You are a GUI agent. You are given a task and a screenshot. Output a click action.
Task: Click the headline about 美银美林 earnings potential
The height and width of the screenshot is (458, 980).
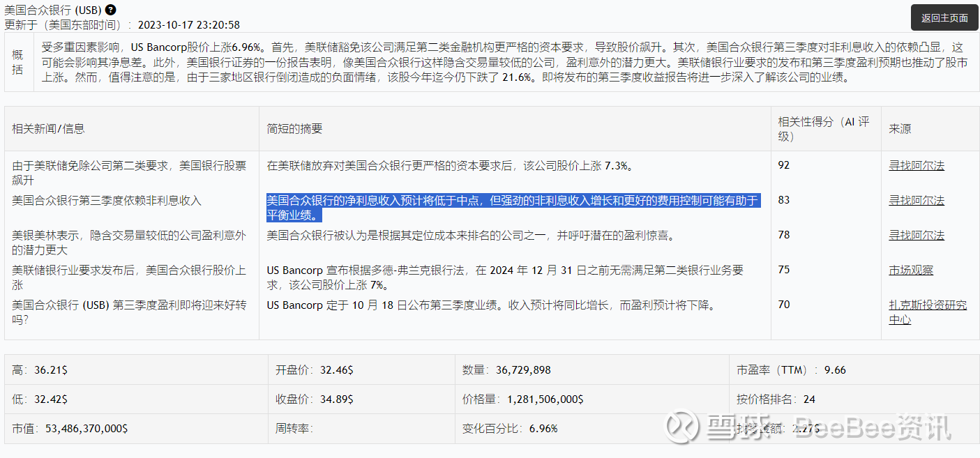point(128,241)
